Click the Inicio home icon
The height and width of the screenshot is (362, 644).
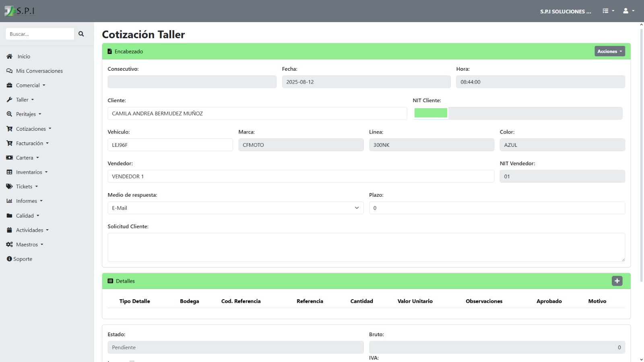[9, 56]
